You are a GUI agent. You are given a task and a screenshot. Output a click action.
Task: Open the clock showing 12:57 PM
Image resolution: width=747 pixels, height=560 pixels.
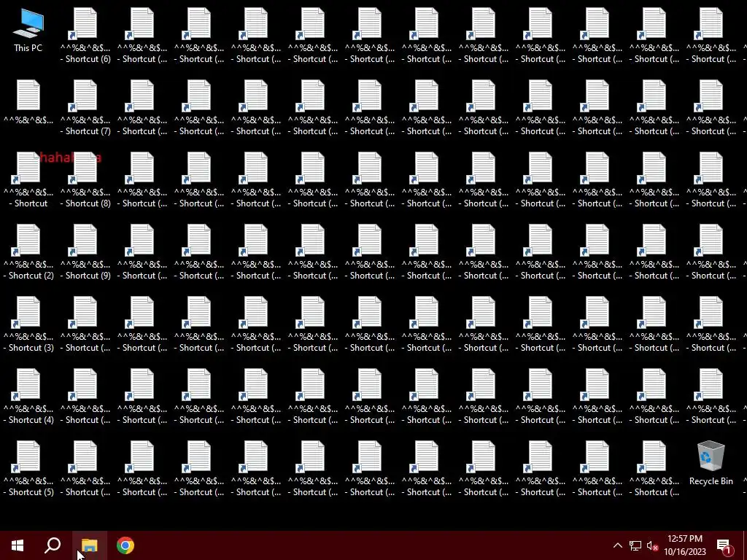(x=685, y=545)
